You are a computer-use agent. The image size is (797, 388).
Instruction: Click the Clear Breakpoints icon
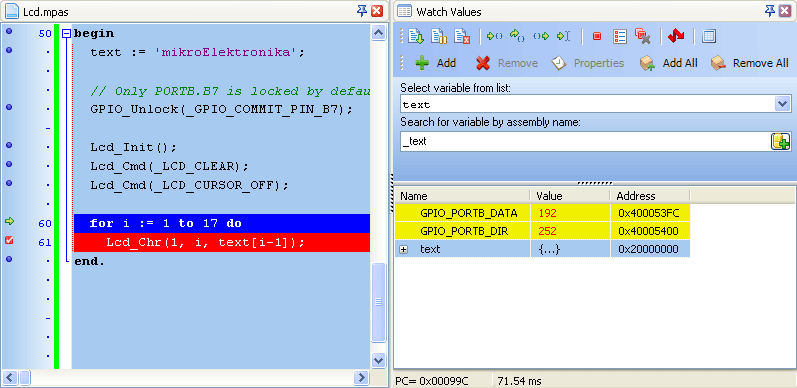pos(643,36)
